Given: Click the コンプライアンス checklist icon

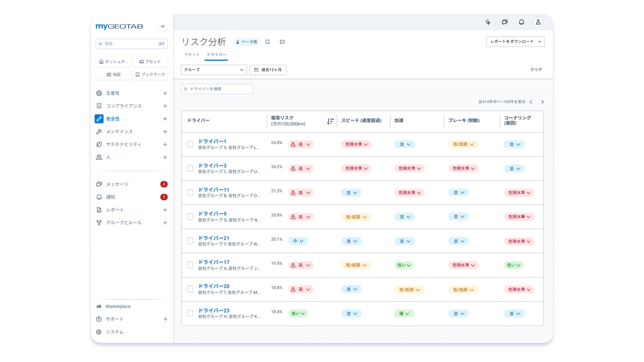Looking at the screenshot, I should point(99,106).
